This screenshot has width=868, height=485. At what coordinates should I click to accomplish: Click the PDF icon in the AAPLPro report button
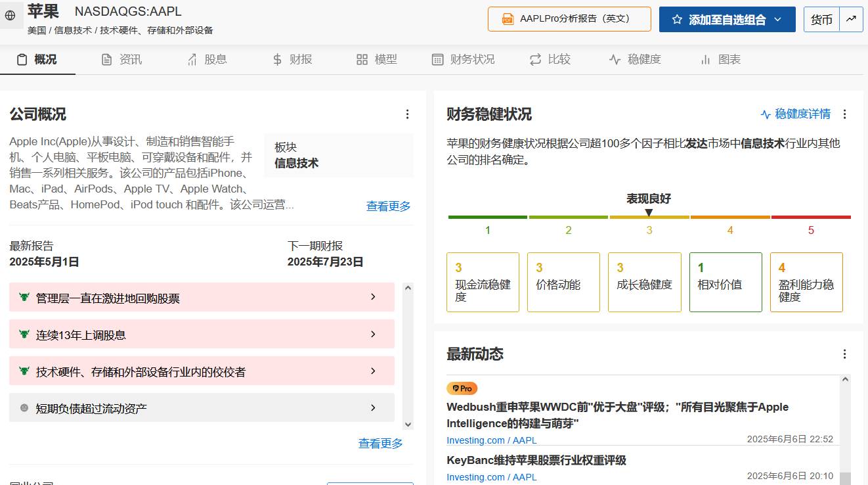[x=508, y=19]
